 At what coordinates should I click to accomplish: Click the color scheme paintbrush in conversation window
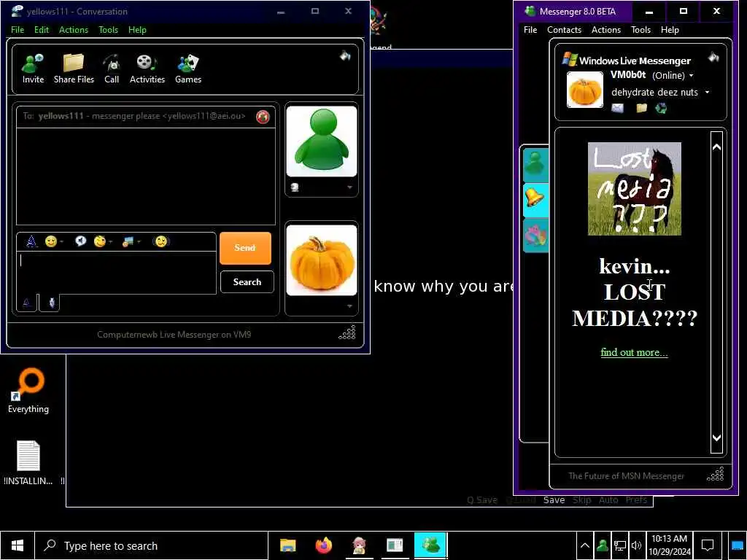tap(345, 55)
